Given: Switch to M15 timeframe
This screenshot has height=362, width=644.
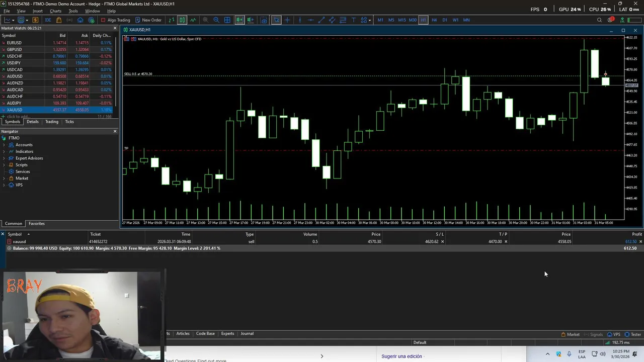Looking at the screenshot, I should pos(402,20).
